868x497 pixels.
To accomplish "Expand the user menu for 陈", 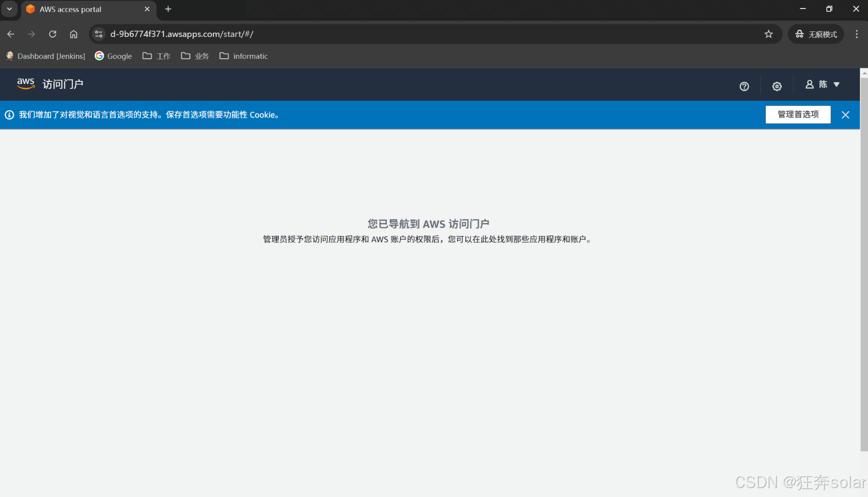I will click(823, 85).
